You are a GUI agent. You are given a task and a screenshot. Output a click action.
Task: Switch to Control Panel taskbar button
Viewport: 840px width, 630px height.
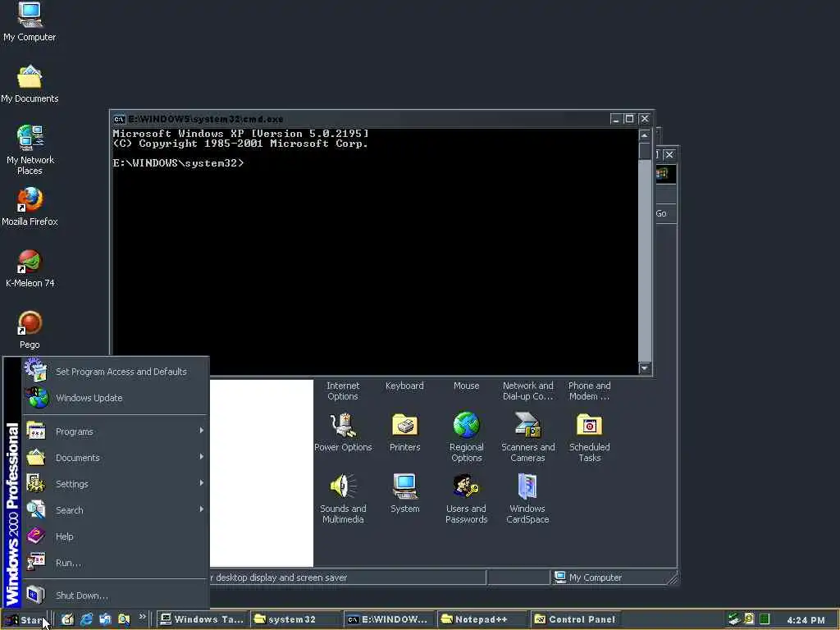click(576, 619)
